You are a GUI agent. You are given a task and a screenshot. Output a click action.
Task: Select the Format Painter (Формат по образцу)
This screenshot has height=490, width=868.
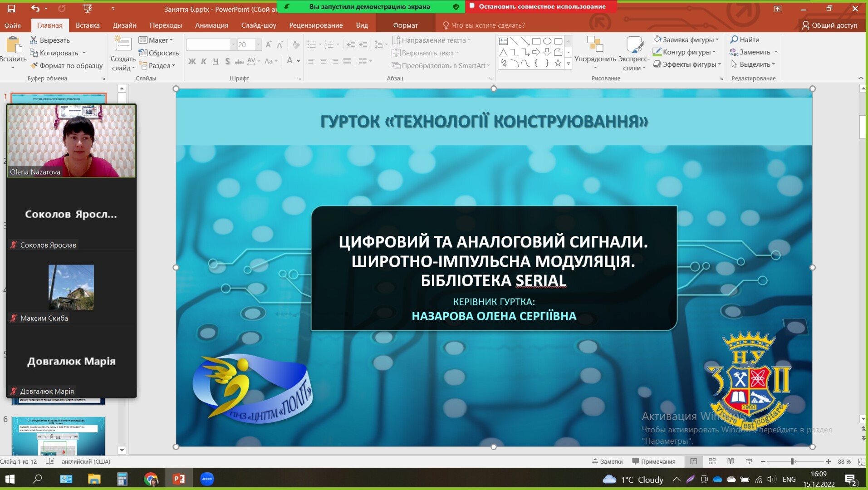(x=67, y=66)
